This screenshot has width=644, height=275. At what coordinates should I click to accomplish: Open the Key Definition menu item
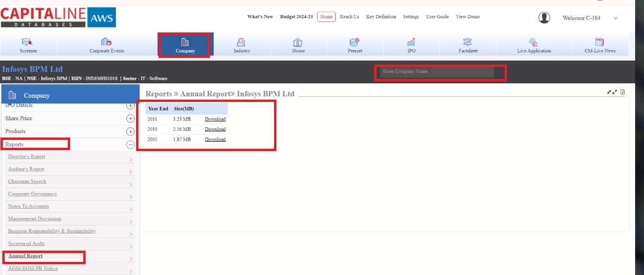pos(381,17)
